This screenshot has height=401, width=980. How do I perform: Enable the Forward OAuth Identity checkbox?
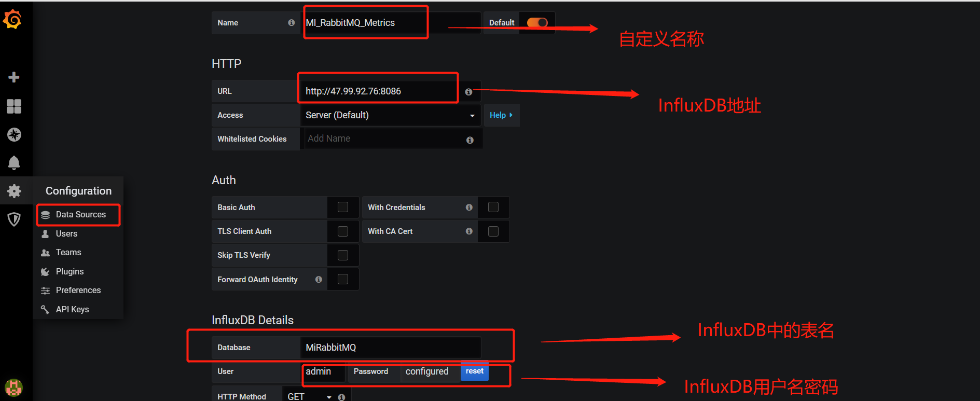[x=343, y=280]
